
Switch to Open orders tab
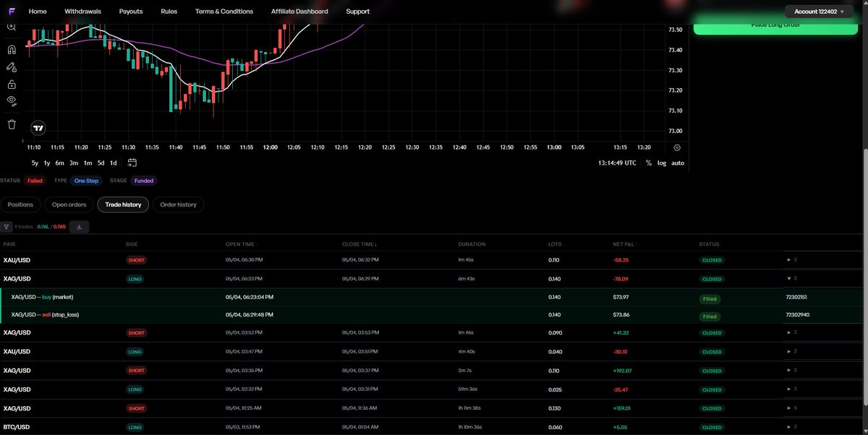pyautogui.click(x=69, y=204)
